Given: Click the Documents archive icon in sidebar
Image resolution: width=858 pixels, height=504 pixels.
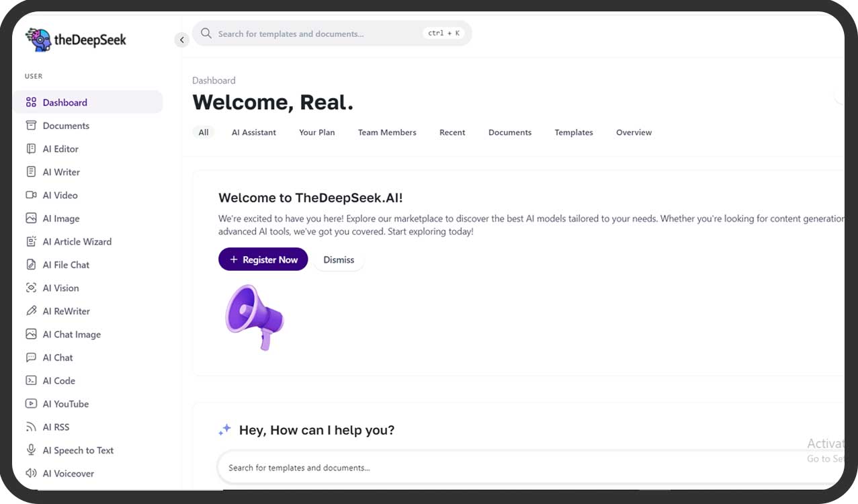Looking at the screenshot, I should point(31,126).
